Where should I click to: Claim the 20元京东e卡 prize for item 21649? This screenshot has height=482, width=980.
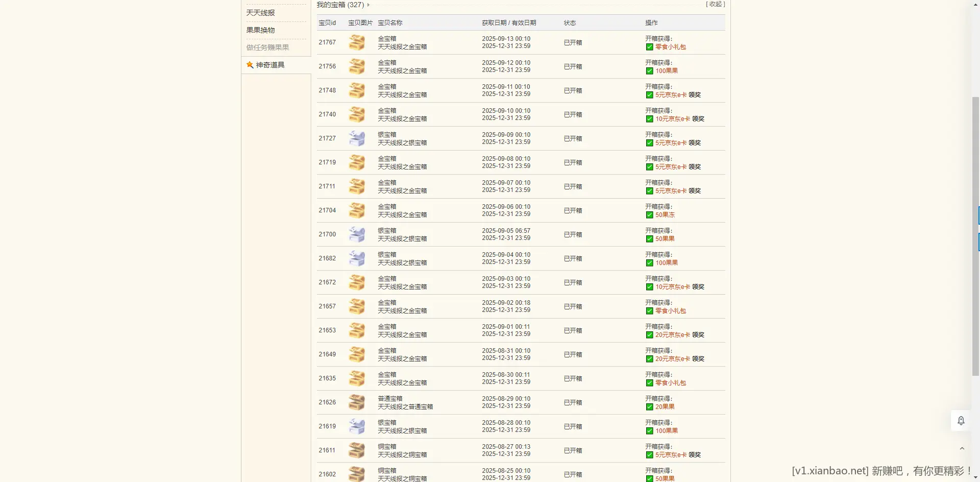[698, 359]
